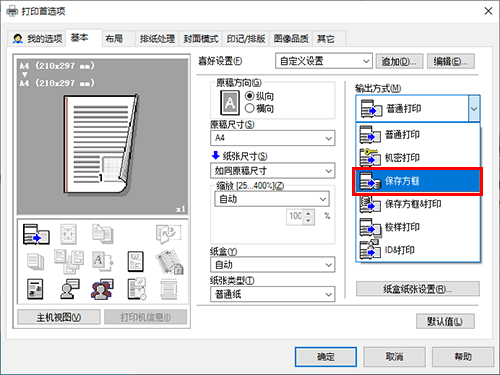Viewport: 500px width, 375px height.
Task: Open 纸盒纸张设置(R)... settings
Action: coord(418,289)
